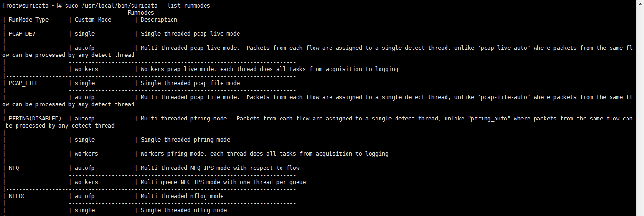Image resolution: width=644 pixels, height=216 pixels.
Task: Click the NFQ runmode type entry
Action: (14, 168)
